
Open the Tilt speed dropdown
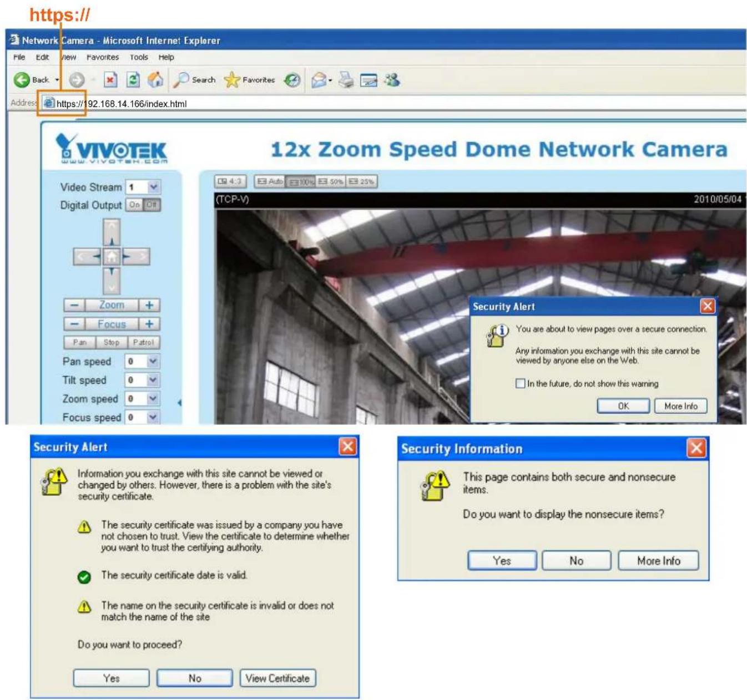pos(153,380)
